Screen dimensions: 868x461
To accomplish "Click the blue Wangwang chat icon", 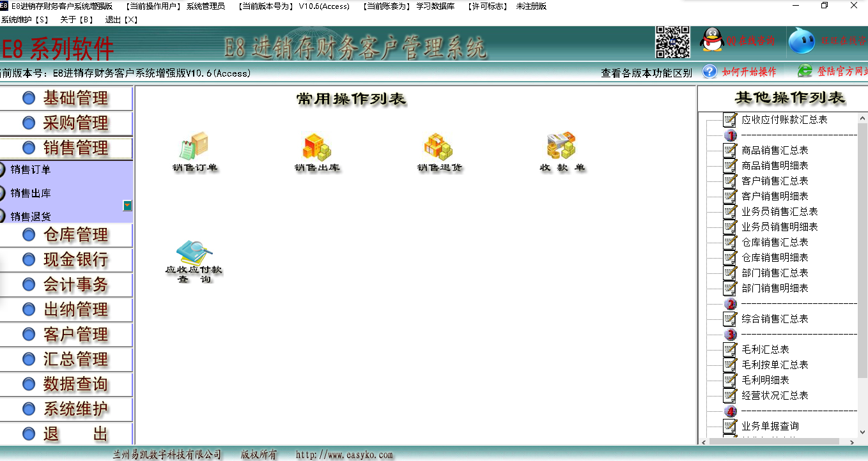I will click(802, 41).
